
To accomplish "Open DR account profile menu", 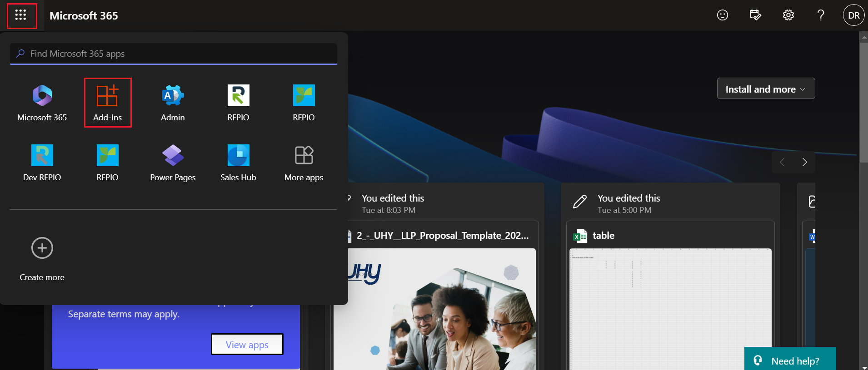I will pyautogui.click(x=854, y=15).
